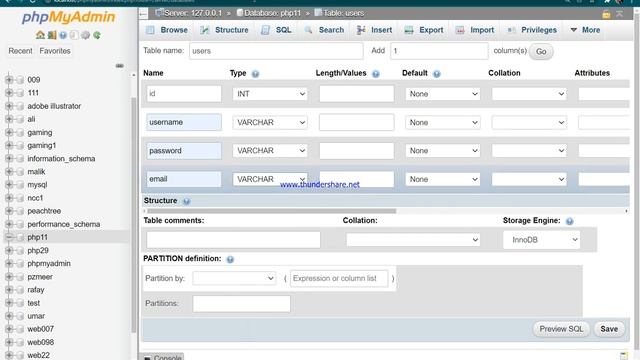
Task: Open the MySQL documentation page icon
Action: (x=74, y=35)
